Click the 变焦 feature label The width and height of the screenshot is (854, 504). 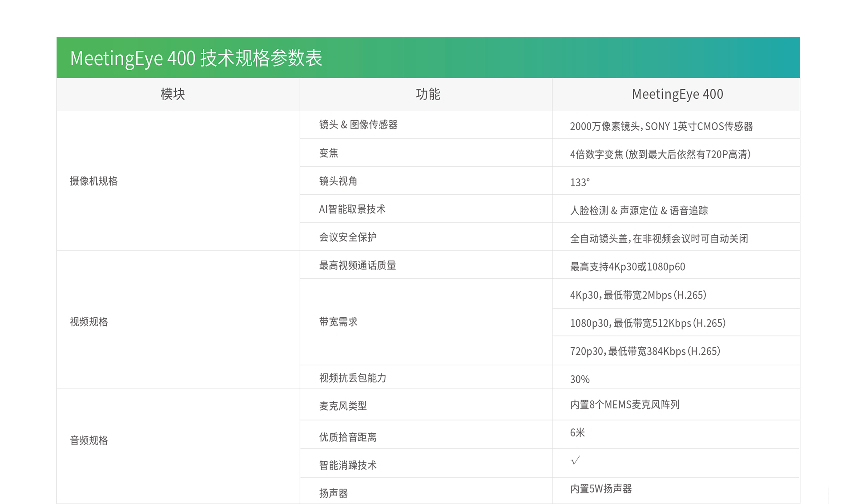point(329,153)
